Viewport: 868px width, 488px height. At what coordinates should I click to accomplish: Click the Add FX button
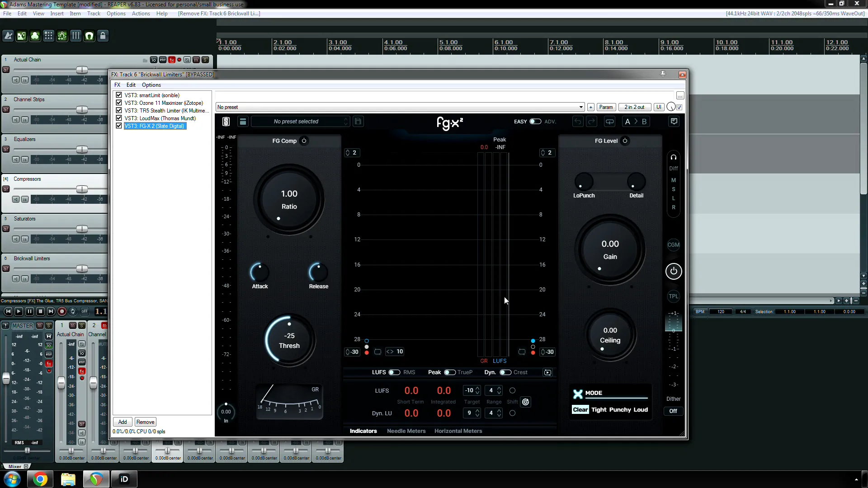click(x=123, y=422)
